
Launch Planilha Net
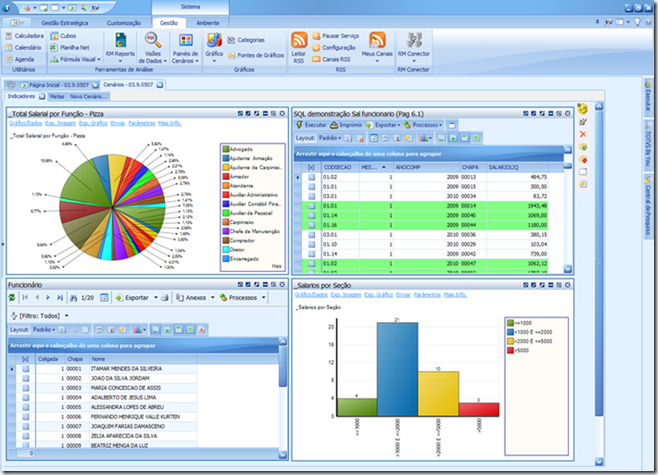click(x=70, y=47)
